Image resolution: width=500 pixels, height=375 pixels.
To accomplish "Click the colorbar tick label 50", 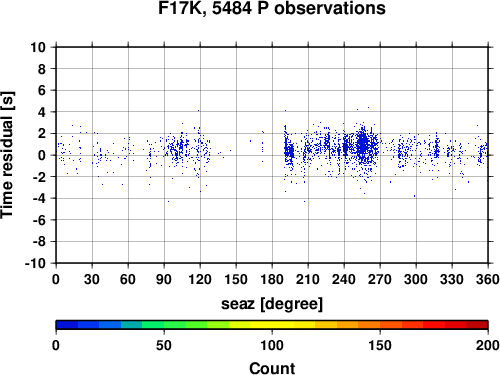I will click(164, 345).
